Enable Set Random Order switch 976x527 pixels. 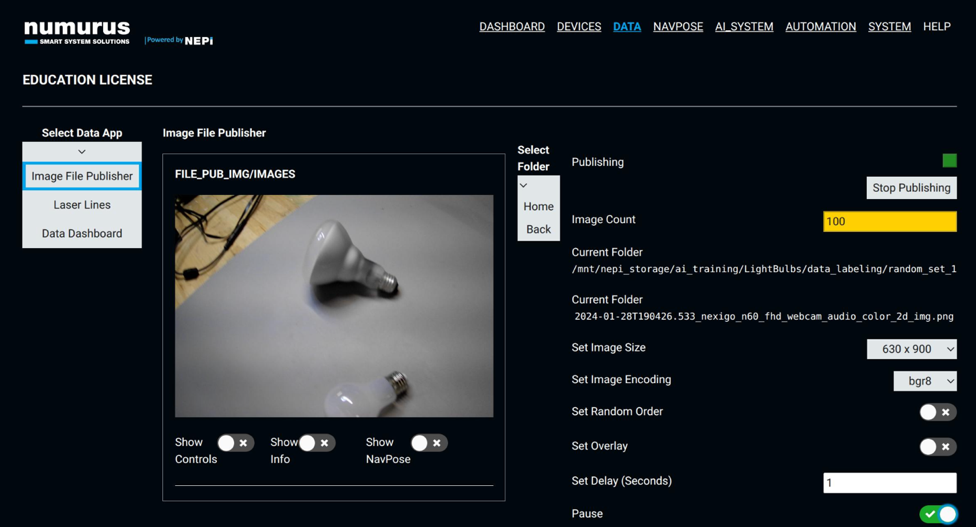click(937, 412)
